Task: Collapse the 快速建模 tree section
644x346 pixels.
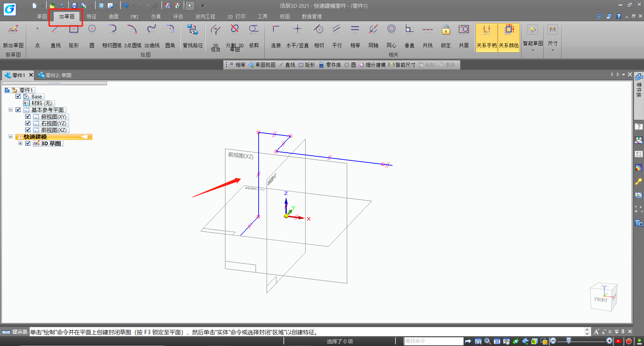Action: click(10, 137)
